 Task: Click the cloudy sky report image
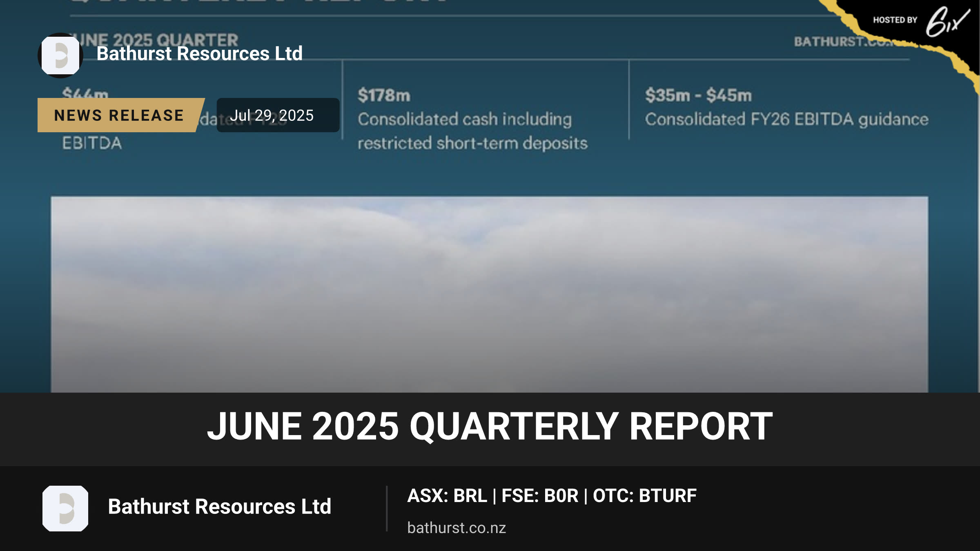point(489,295)
